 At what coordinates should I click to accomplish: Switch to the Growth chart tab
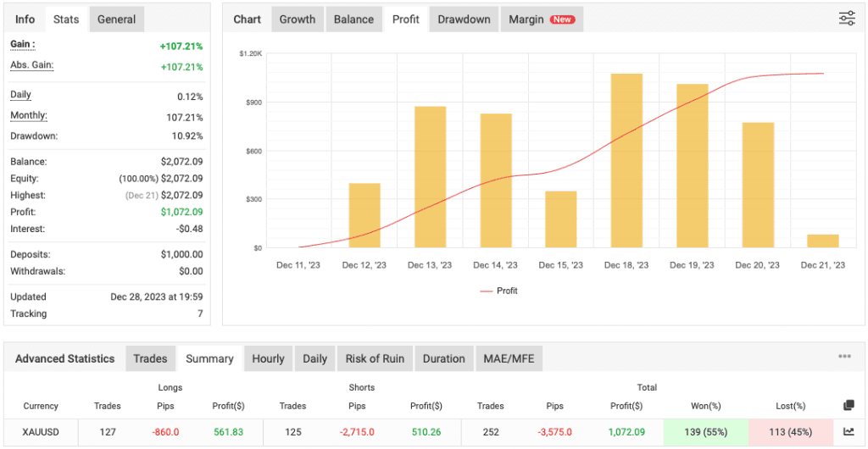point(298,19)
